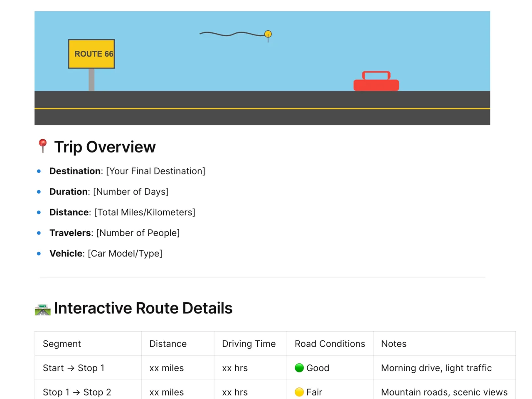Viewport: 532px width, 399px height.
Task: Select the Interactive Route Details heading
Action: pos(143,308)
